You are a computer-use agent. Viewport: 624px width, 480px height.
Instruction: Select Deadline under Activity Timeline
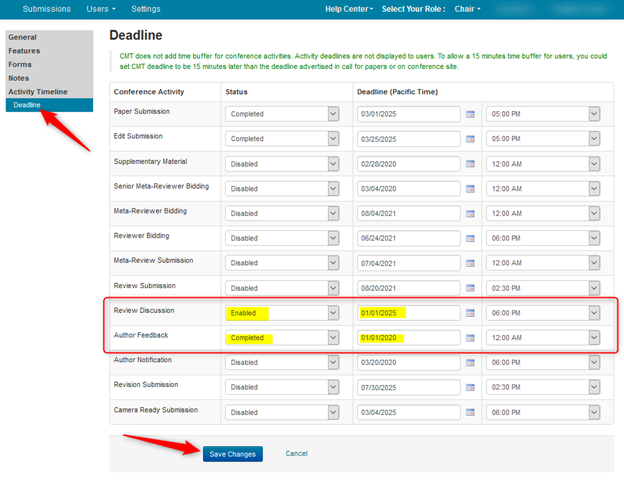27,105
